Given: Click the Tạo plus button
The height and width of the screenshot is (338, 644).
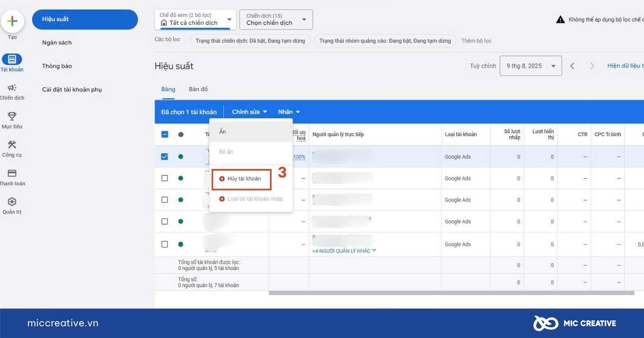Looking at the screenshot, I should (12, 22).
